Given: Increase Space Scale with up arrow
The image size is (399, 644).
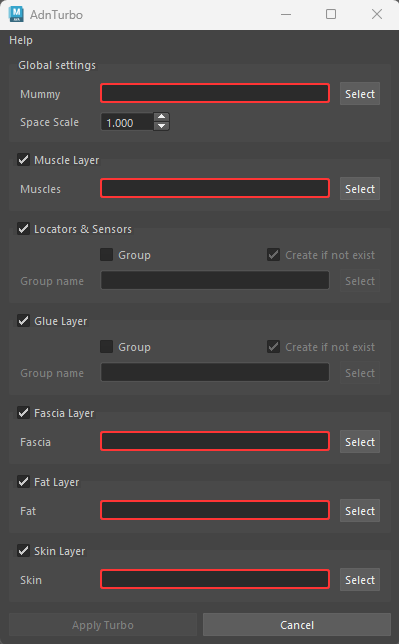Looking at the screenshot, I should pos(161,117).
